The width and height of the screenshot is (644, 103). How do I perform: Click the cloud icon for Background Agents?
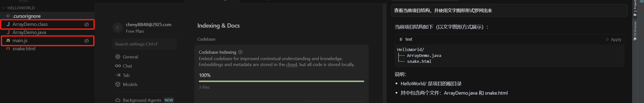(x=118, y=100)
